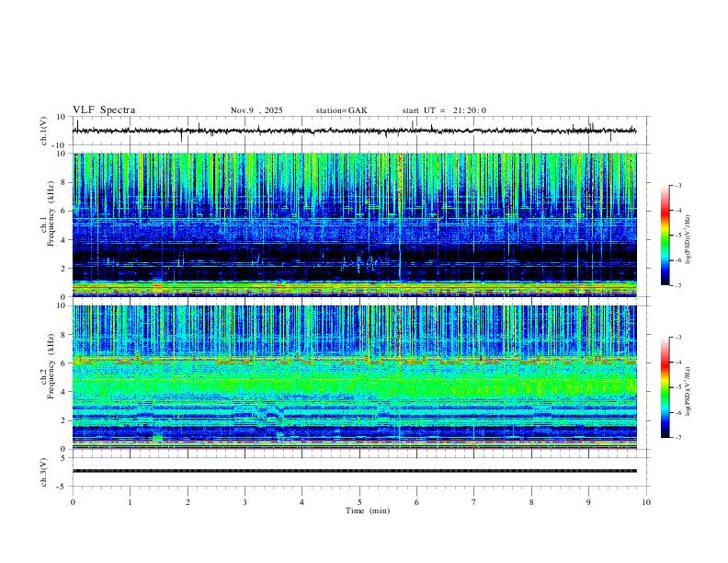This screenshot has height=563, width=728.
Task: Click the "ch.1(V)" waveform axis label
Action: (44, 131)
